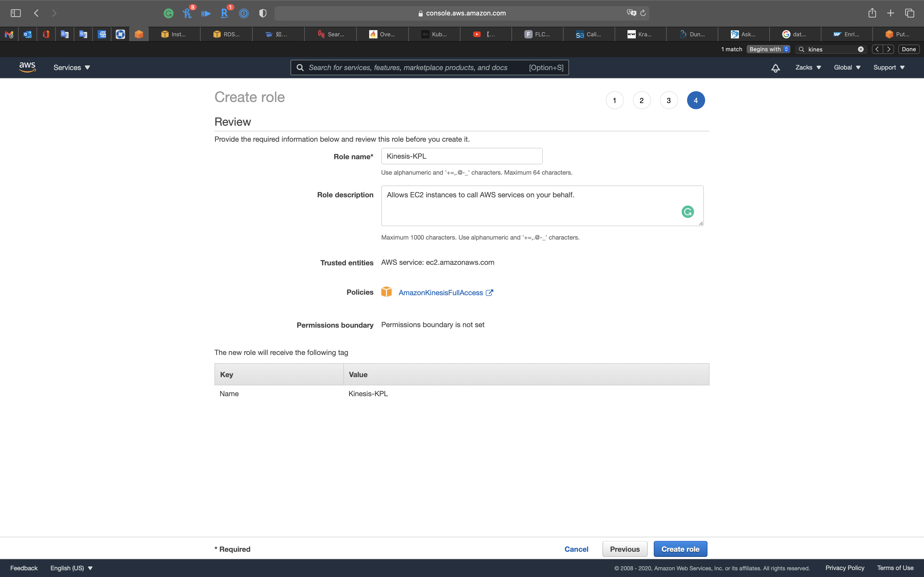
Task: Open the tab overview icon
Action: coord(910,13)
